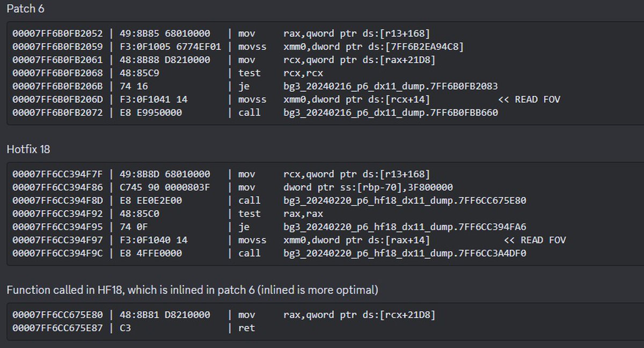The width and height of the screenshot is (644, 348).
Task: Click the call to bg3_20240216_p6_dx11_dump.7FF6B0FBB660
Action: (390, 113)
